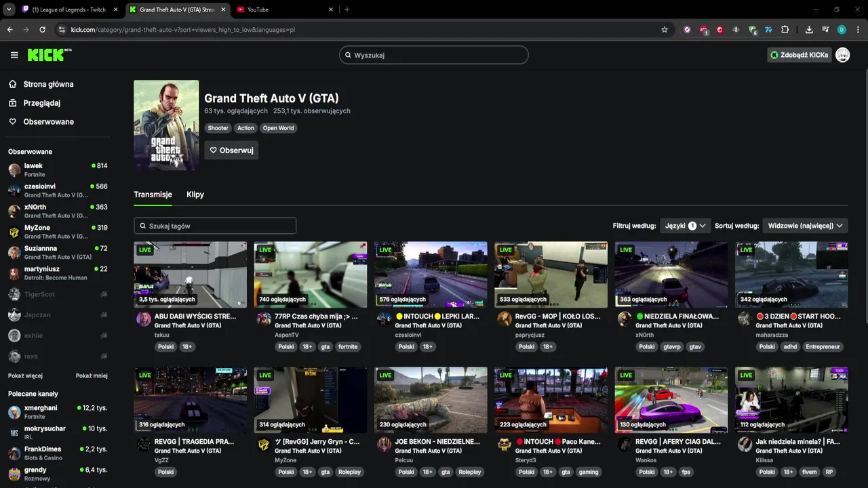This screenshot has width=868, height=488.
Task: Click takuu streamer avatar
Action: 143,319
